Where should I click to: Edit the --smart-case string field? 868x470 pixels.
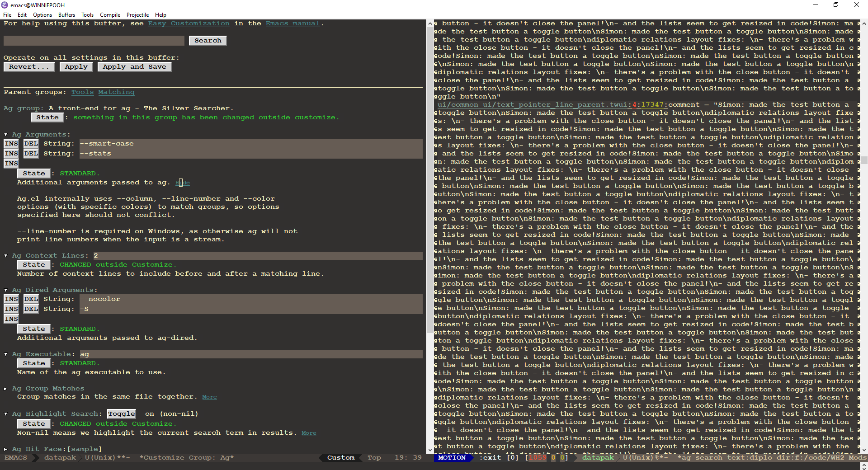(x=251, y=144)
